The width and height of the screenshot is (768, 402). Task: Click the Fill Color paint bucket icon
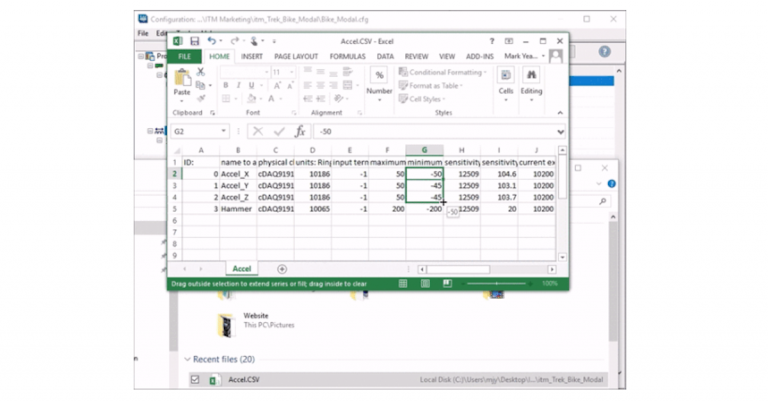[251, 98]
